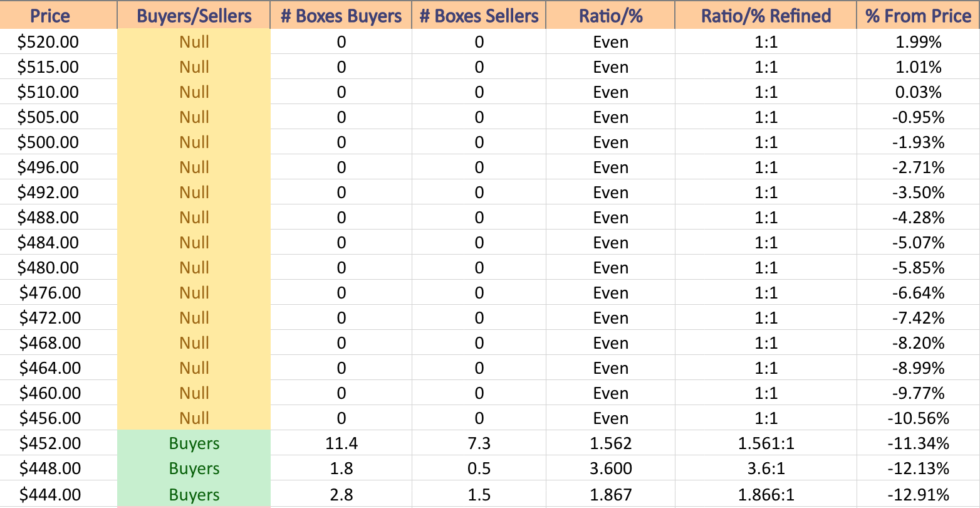
Task: Click the 1.866:1 refined ratio cell
Action: (766, 494)
